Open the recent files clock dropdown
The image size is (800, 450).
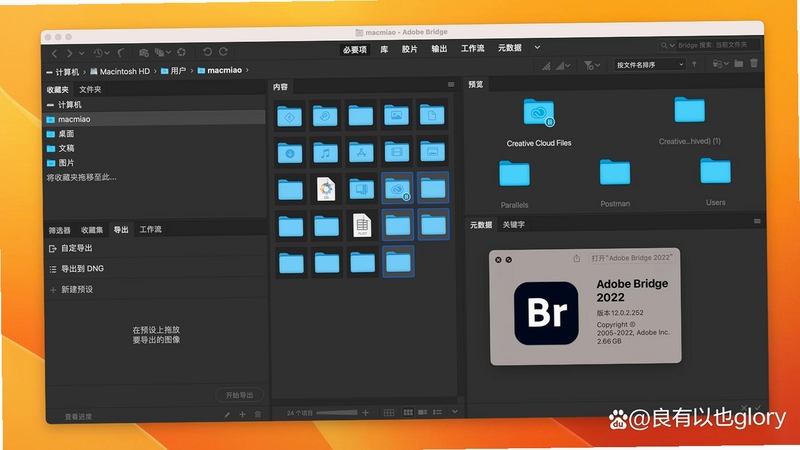[101, 53]
